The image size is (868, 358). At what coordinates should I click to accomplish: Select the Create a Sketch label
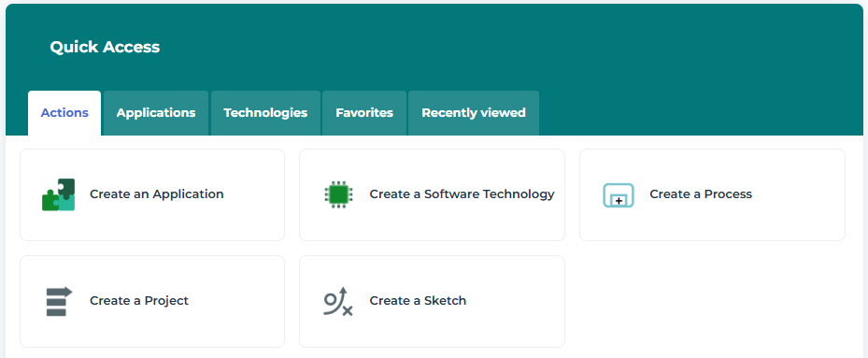coord(418,301)
